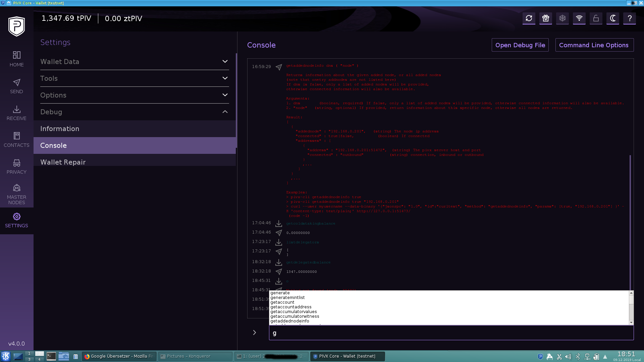The width and height of the screenshot is (644, 362).
Task: Click 'getdelegatedbalance' command entry
Action: coord(308,262)
